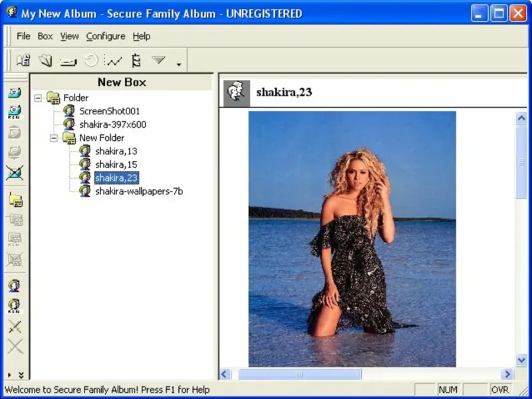Image resolution: width=532 pixels, height=399 pixels.
Task: Click the horizontal scrollbar thumb
Action: coord(300,374)
